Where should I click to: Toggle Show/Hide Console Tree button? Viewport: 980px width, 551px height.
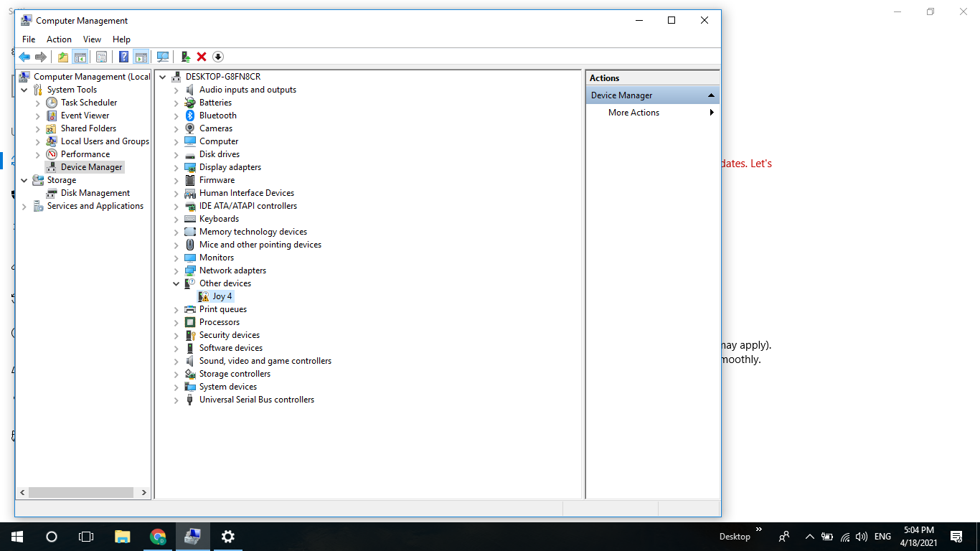point(80,57)
